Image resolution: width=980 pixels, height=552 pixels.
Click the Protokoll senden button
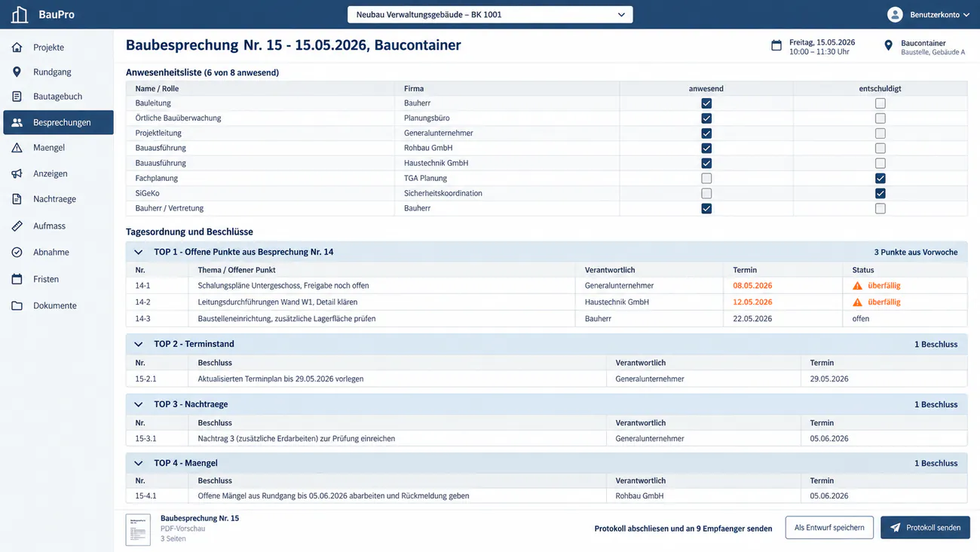[x=925, y=528]
